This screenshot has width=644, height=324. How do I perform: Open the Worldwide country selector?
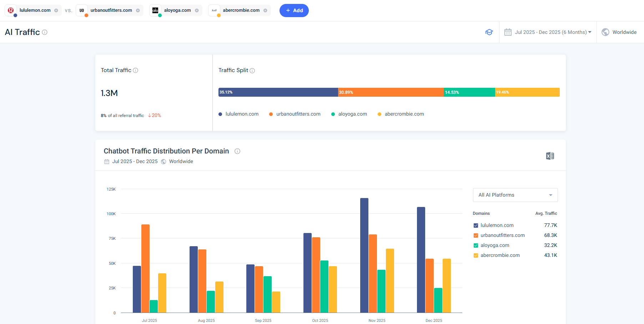pos(619,32)
